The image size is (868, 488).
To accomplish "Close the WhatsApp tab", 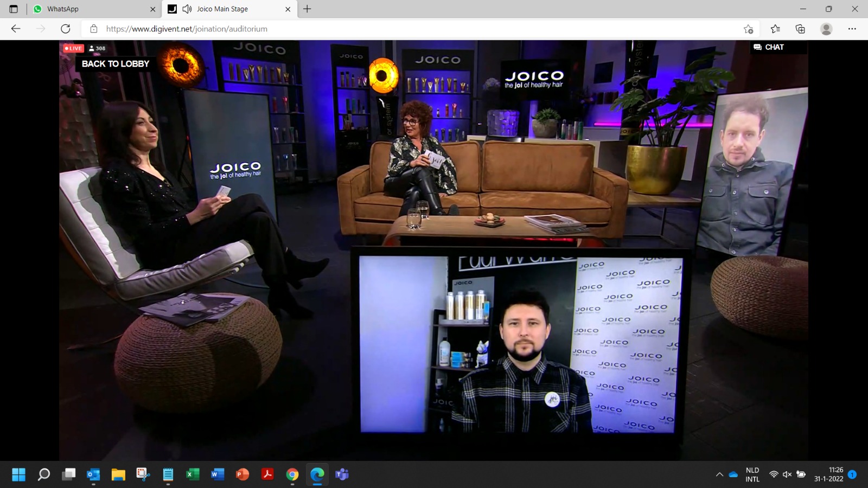I will coord(152,9).
